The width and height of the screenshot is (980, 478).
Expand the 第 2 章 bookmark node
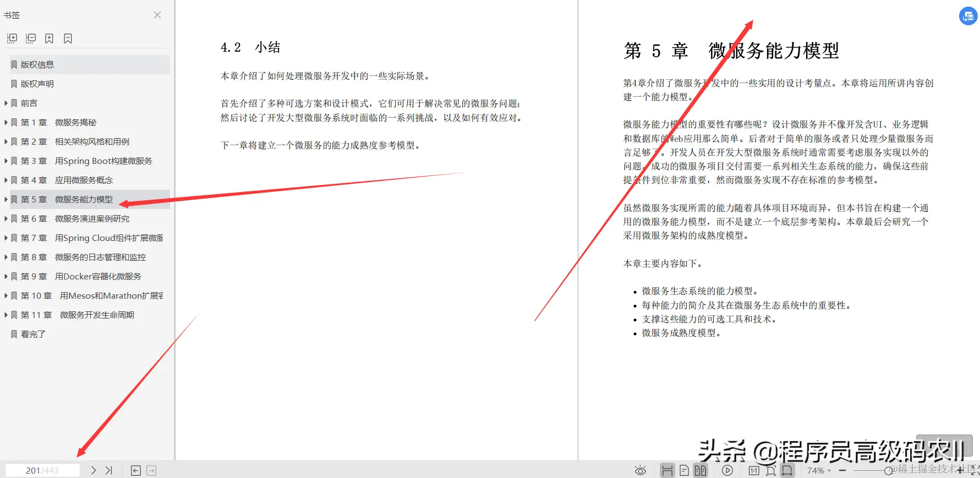click(x=6, y=141)
